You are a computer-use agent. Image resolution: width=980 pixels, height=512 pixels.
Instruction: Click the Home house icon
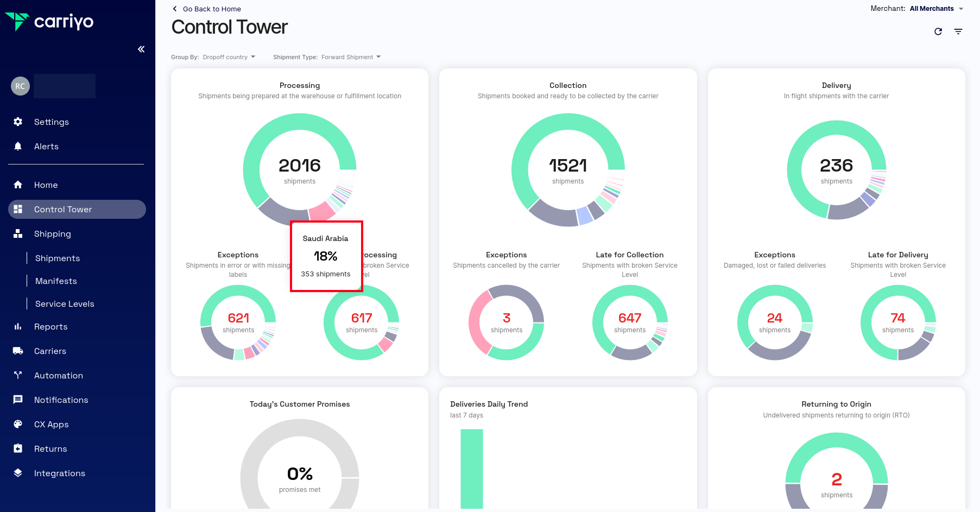[18, 185]
